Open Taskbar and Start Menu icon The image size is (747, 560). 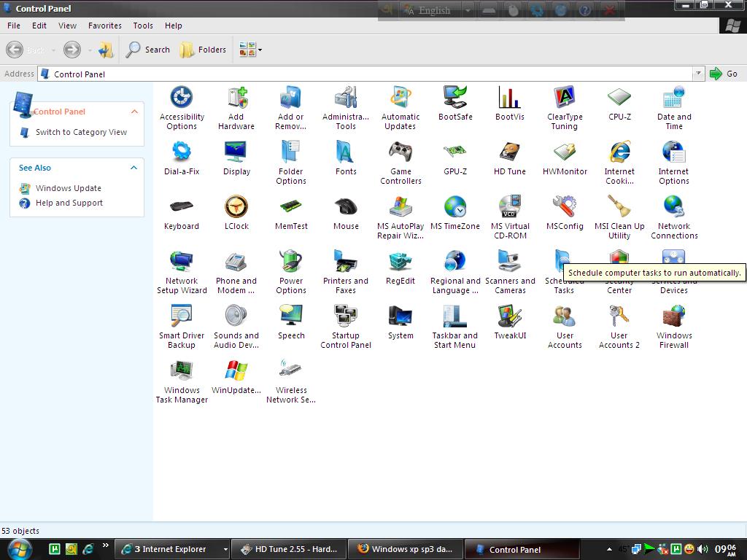point(455,316)
